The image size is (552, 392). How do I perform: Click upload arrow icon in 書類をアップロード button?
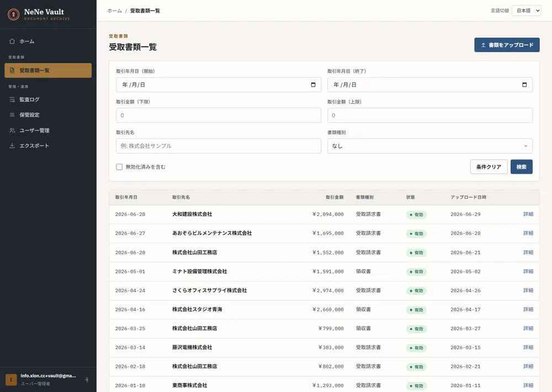[484, 45]
